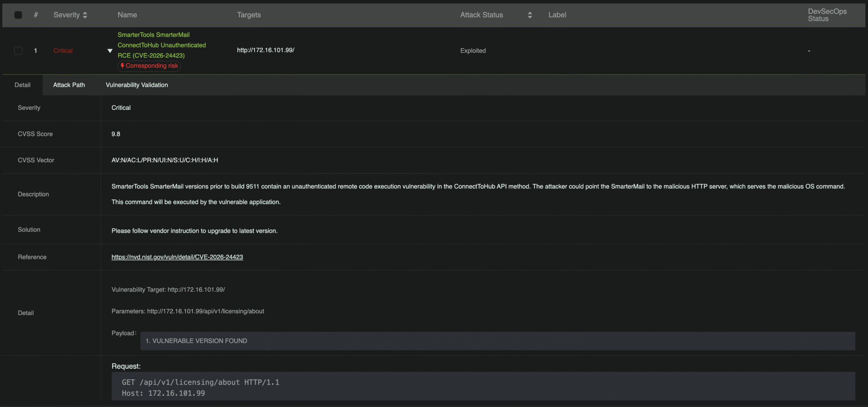Click the Severity column sort arrows

click(x=85, y=15)
